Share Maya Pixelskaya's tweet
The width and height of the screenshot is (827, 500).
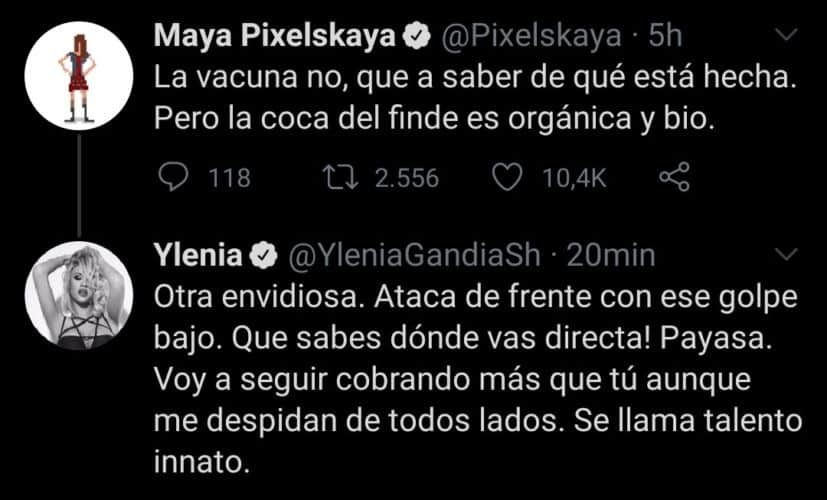click(675, 177)
